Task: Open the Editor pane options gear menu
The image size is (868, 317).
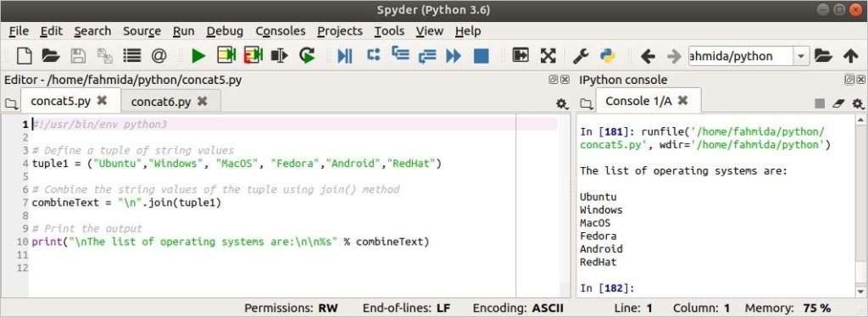Action: click(x=562, y=103)
